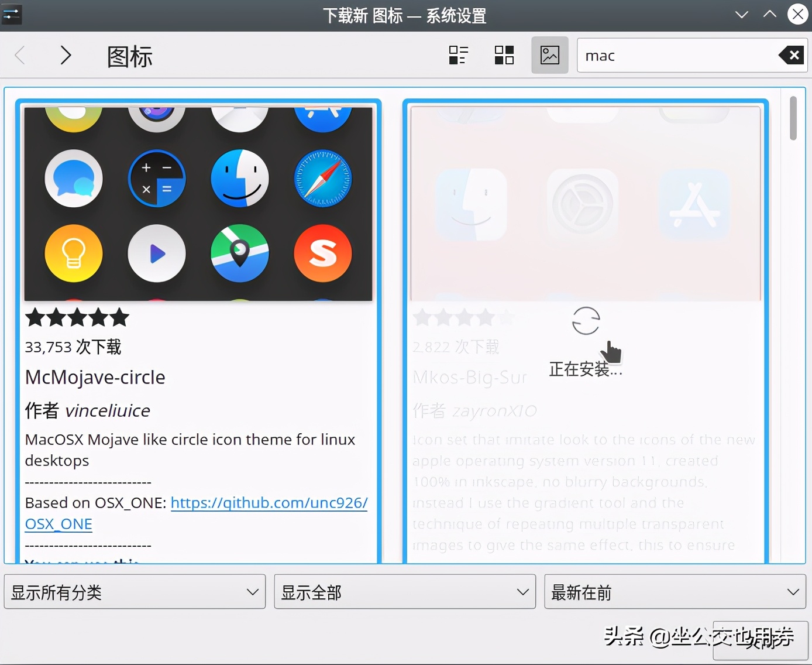Switch to the tile grid view icon
Viewport: 812px width, 665px height.
pyautogui.click(x=504, y=55)
